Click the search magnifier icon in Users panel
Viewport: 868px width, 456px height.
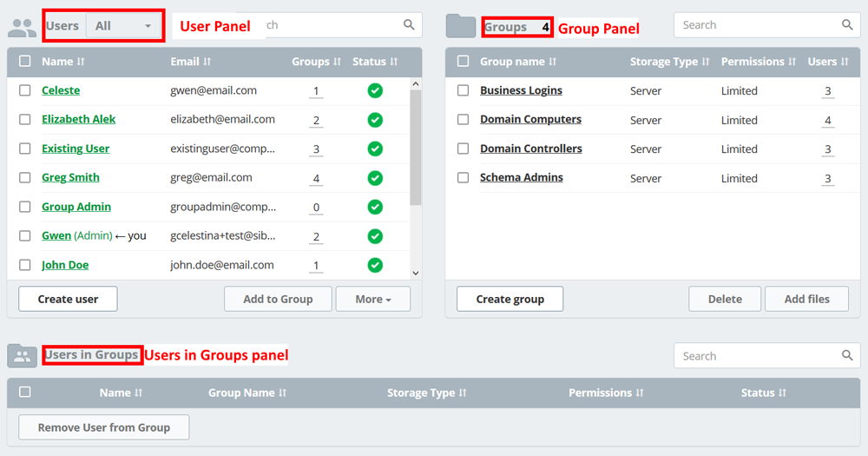coord(409,25)
